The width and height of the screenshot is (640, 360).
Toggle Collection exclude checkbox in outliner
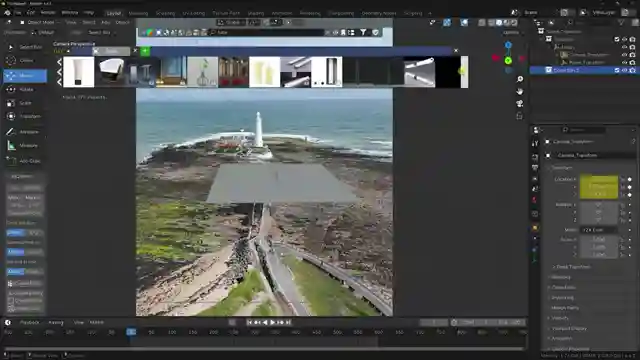pos(617,39)
